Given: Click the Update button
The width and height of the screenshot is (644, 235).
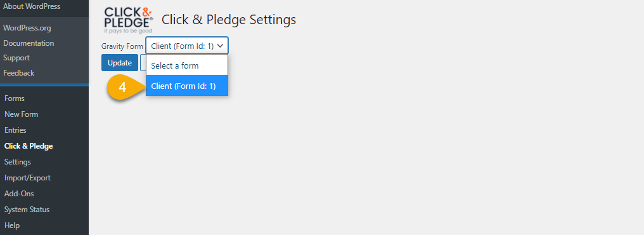Looking at the screenshot, I should (x=120, y=62).
